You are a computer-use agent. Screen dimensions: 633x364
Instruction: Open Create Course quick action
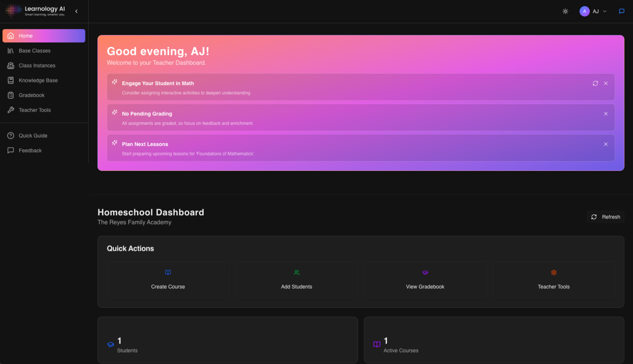pyautogui.click(x=168, y=280)
